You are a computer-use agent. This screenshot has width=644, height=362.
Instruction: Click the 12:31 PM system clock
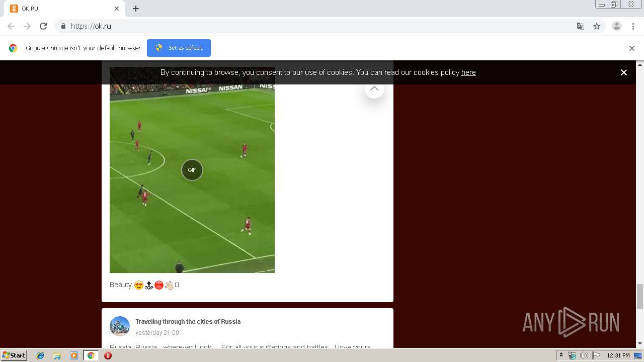pyautogui.click(x=618, y=355)
